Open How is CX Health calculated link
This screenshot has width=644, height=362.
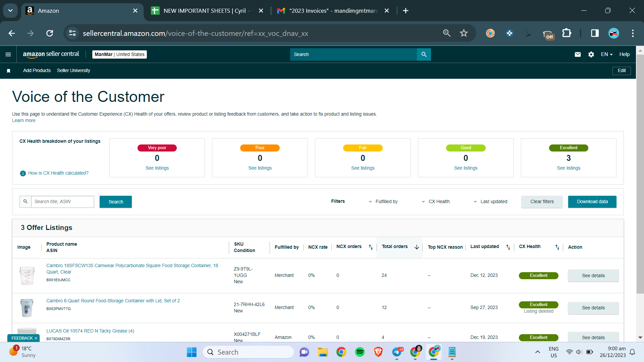click(58, 173)
